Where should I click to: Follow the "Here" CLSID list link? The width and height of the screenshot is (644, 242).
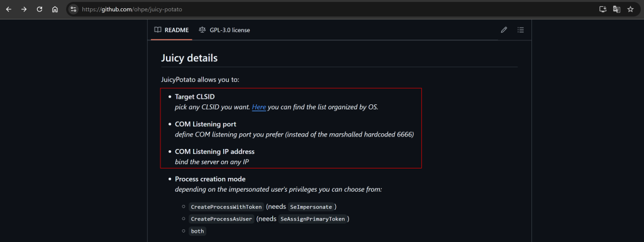click(258, 107)
